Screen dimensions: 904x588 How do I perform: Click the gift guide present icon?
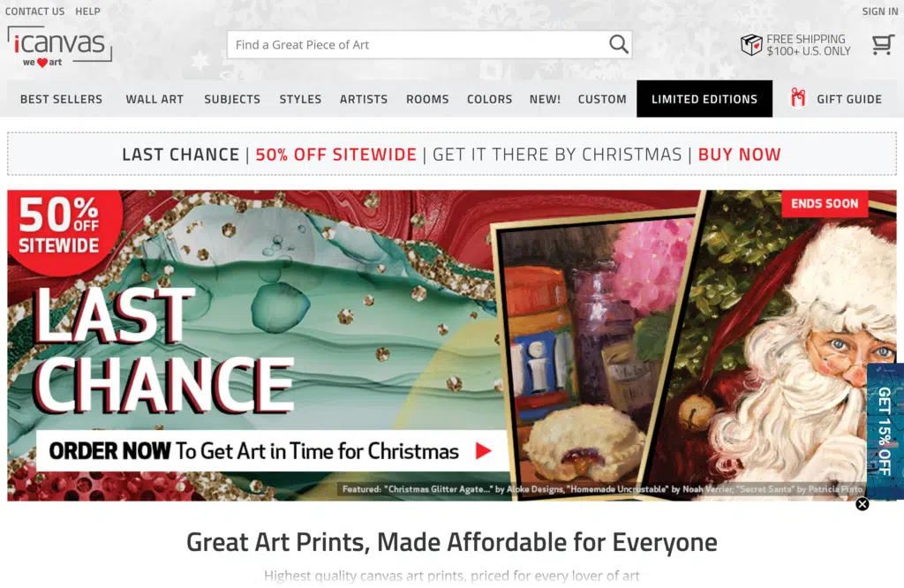tap(798, 99)
